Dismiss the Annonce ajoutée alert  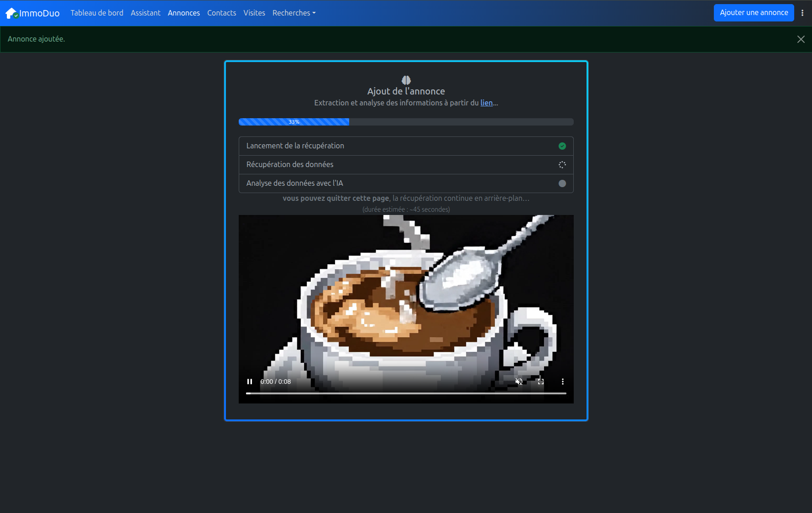pyautogui.click(x=801, y=39)
